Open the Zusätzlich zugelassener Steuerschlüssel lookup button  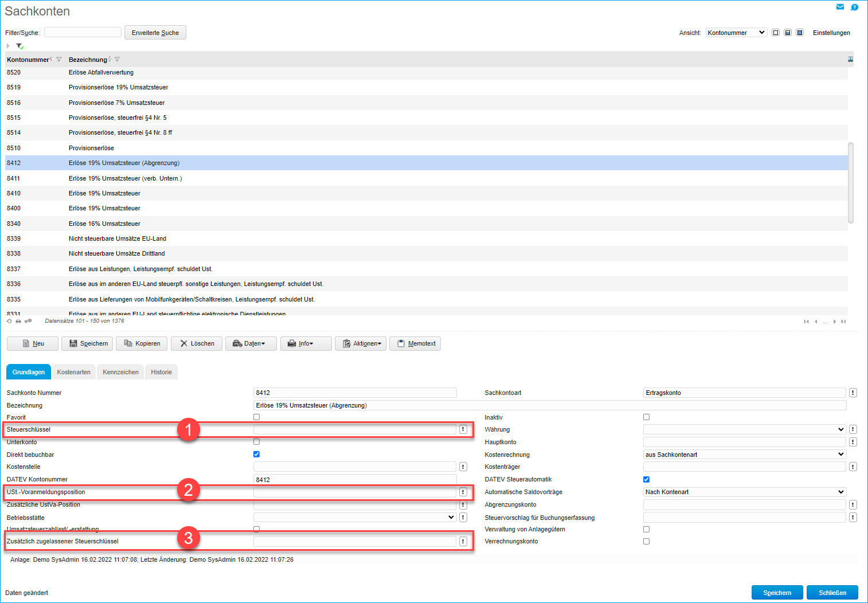point(463,541)
